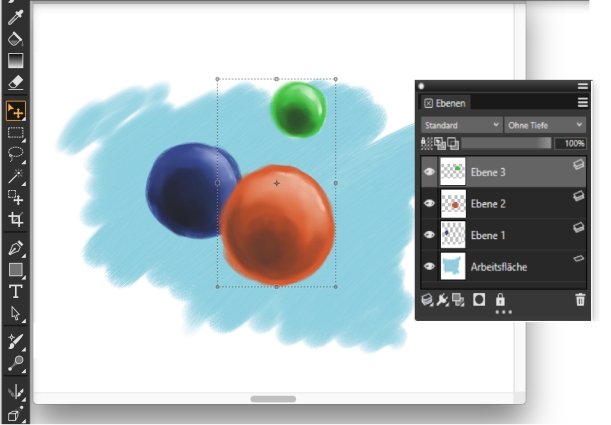611x425 pixels.
Task: Select the highlighted Layer Adjuster tool
Action: 16,111
